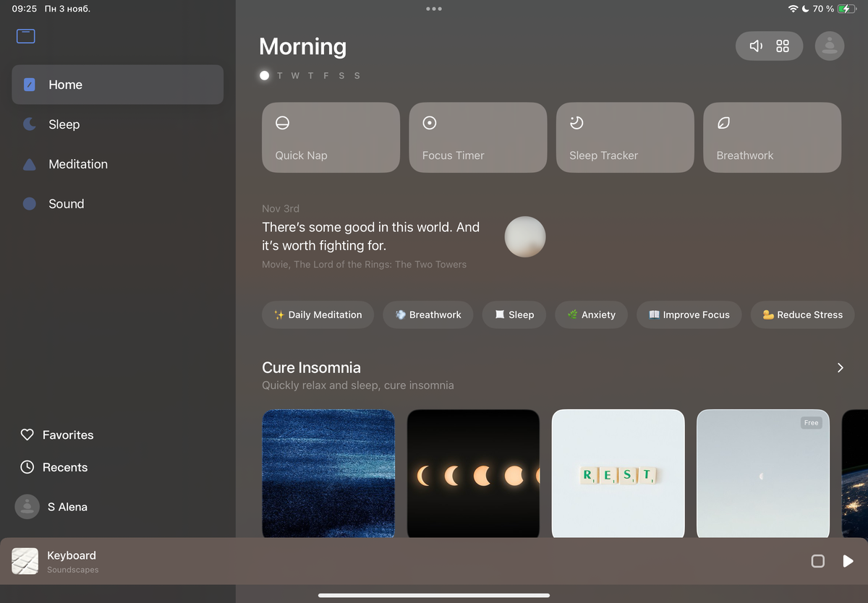
Task: Open the Sleep Tracker card
Action: coord(625,137)
